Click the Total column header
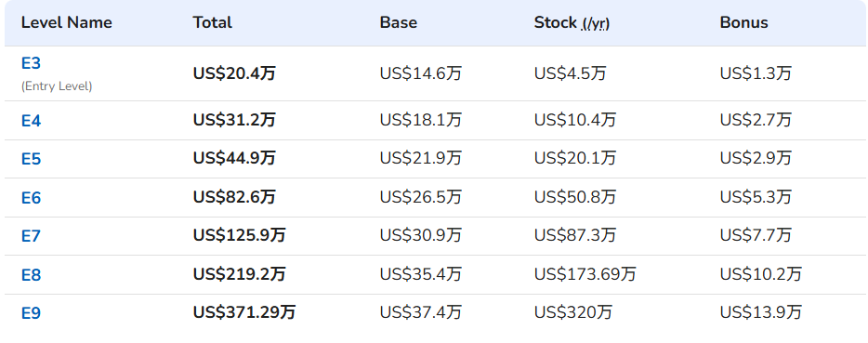Screen dimensions: 868x343 tap(212, 22)
